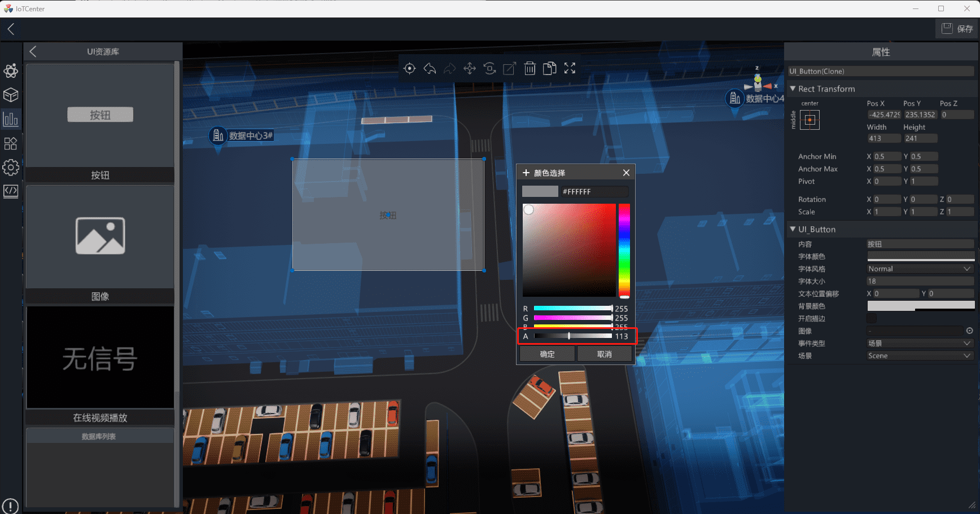Click the fullscreen expand icon

coord(570,68)
